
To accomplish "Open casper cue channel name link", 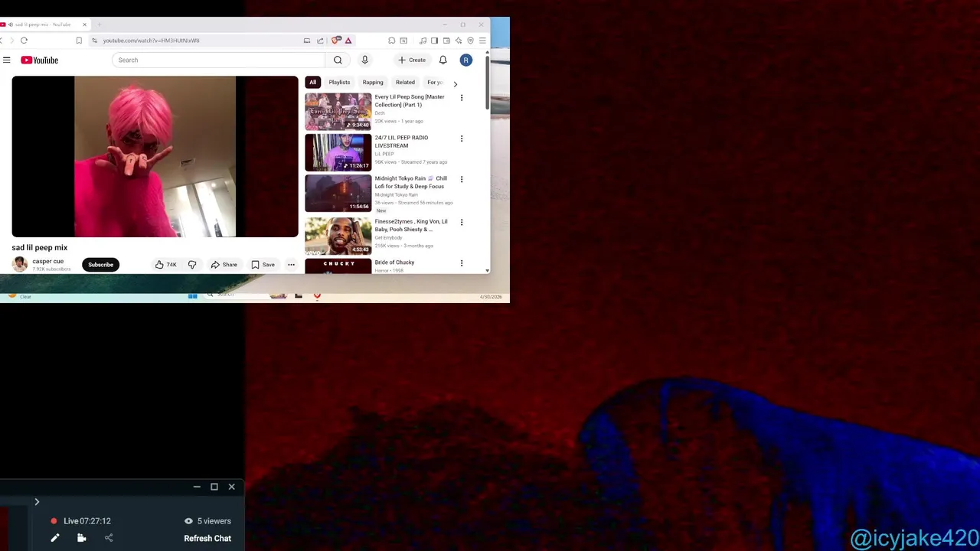I will [48, 261].
